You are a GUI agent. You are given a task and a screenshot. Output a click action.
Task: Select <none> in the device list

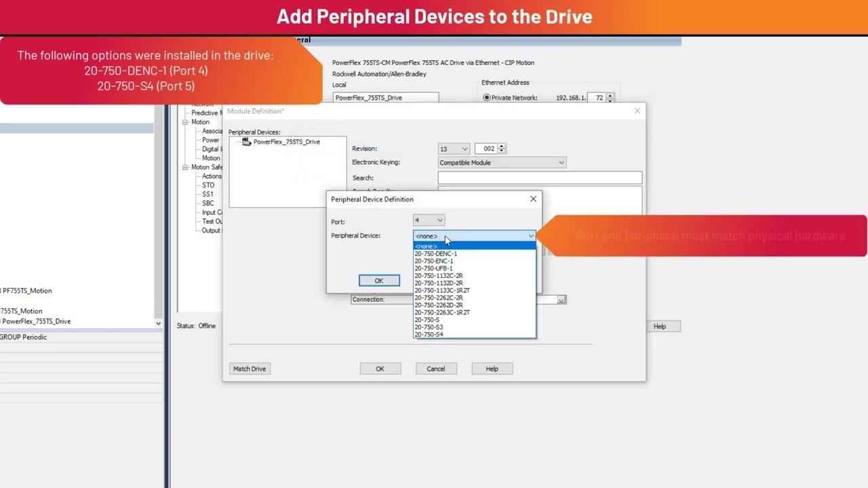[475, 246]
